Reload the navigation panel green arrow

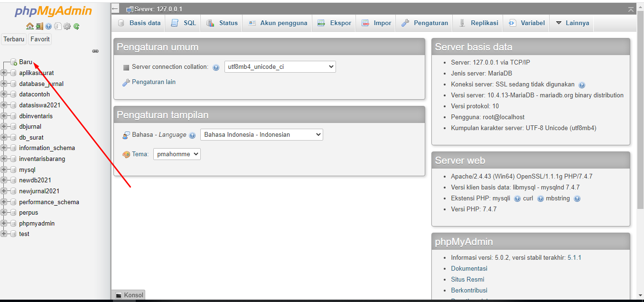[x=76, y=27]
